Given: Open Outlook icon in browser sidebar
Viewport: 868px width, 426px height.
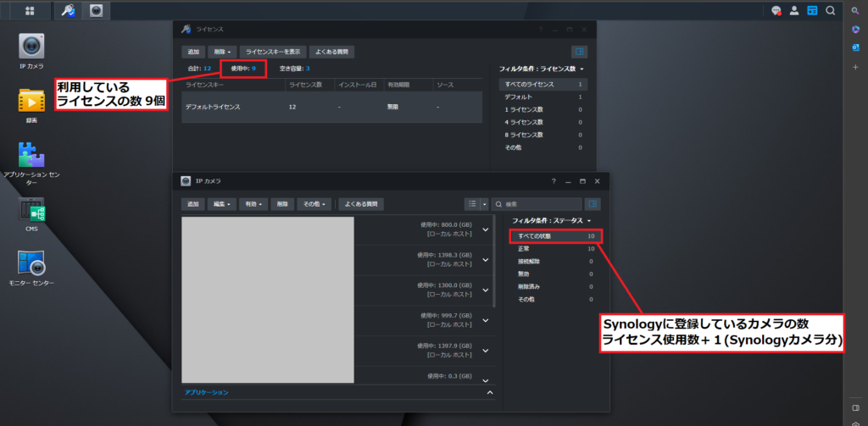Looking at the screenshot, I should [x=855, y=47].
